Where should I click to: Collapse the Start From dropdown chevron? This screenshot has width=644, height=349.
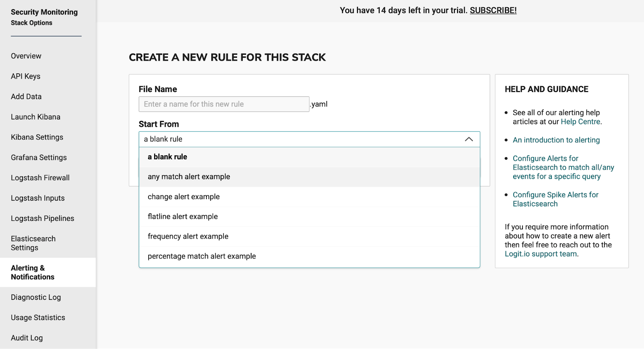pyautogui.click(x=469, y=139)
